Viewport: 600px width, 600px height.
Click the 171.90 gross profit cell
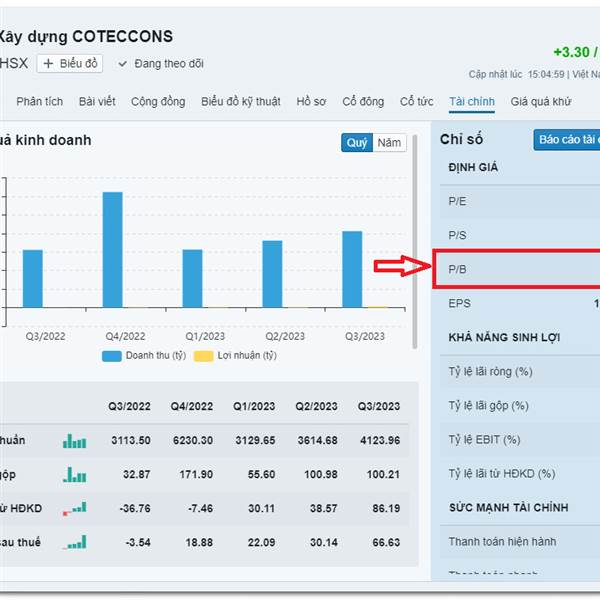point(196,474)
